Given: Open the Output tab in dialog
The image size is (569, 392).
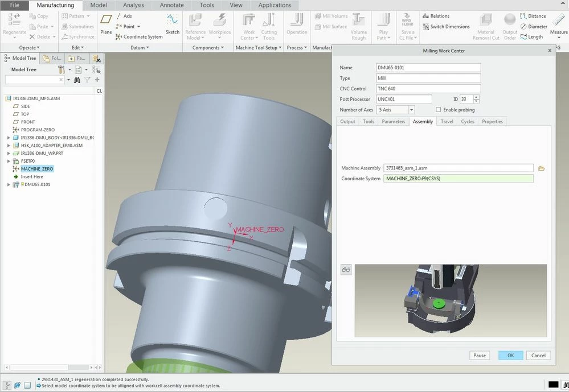Looking at the screenshot, I should pyautogui.click(x=347, y=122).
